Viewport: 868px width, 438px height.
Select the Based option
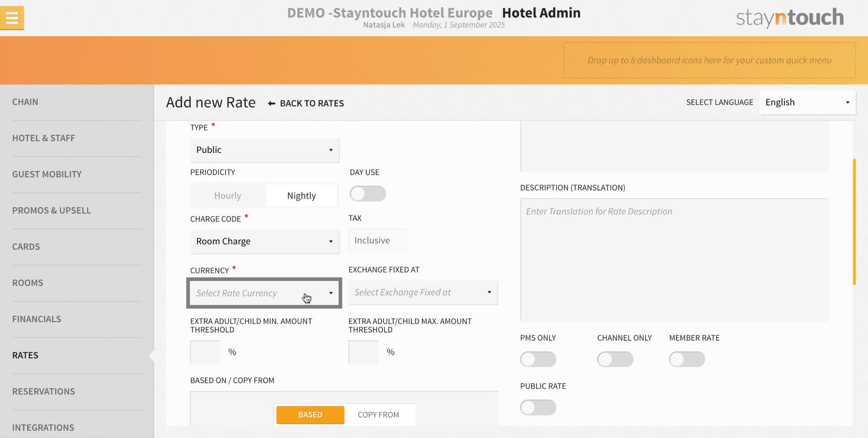[310, 415]
